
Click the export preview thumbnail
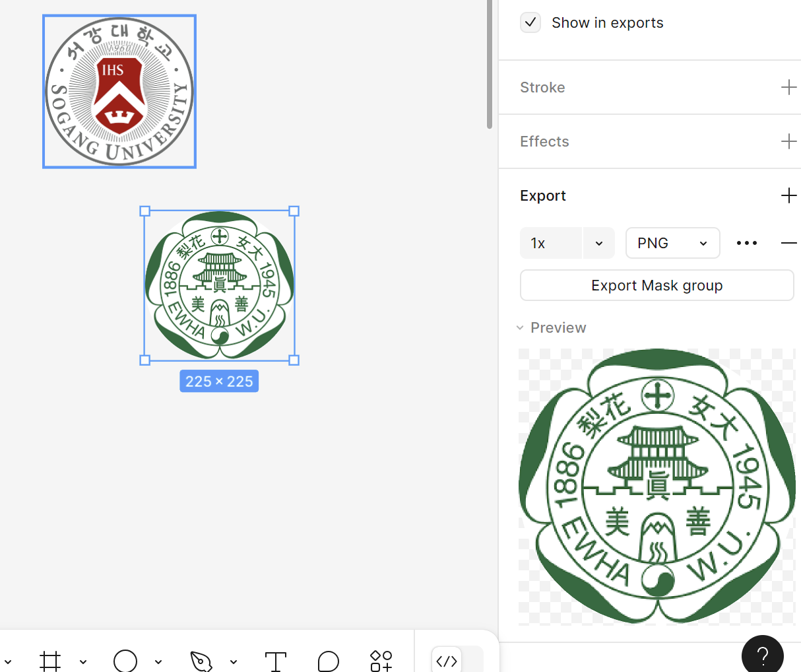coord(657,487)
